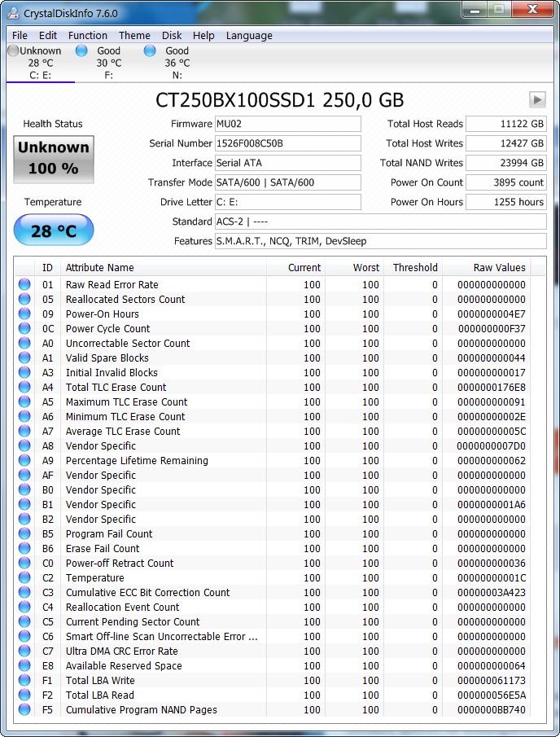Click status icon for Total LBA Write
560x737 pixels.
(24, 680)
